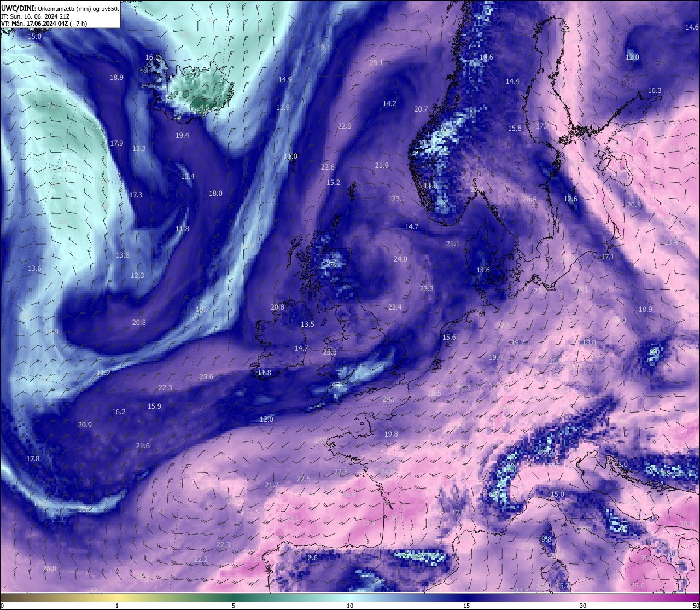The height and width of the screenshot is (610, 700).
Task: Click the 19.8 value over northern France
Action: pos(391,434)
